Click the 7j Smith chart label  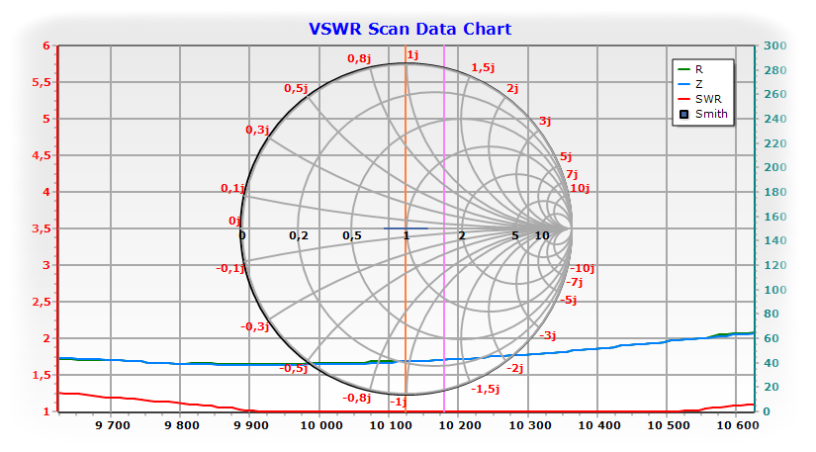572,174
